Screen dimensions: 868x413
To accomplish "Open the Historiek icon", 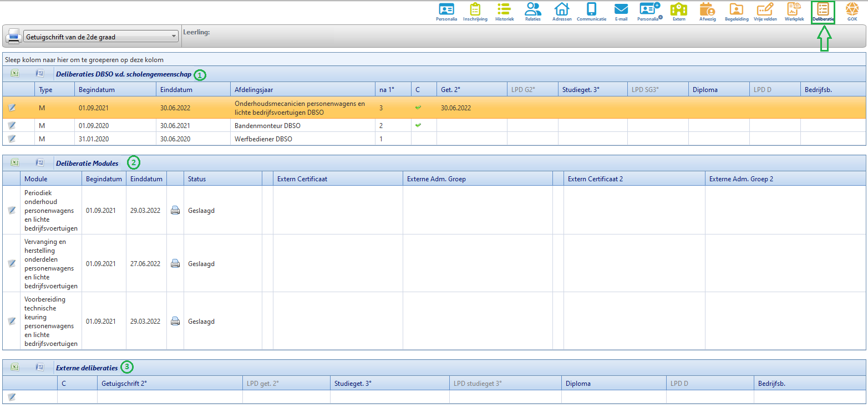I will tap(504, 9).
